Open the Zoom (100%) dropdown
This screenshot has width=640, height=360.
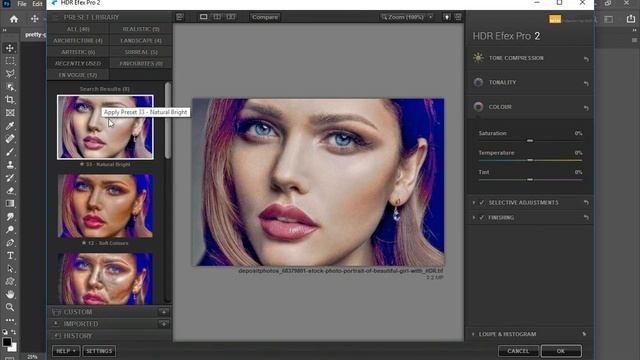407,17
